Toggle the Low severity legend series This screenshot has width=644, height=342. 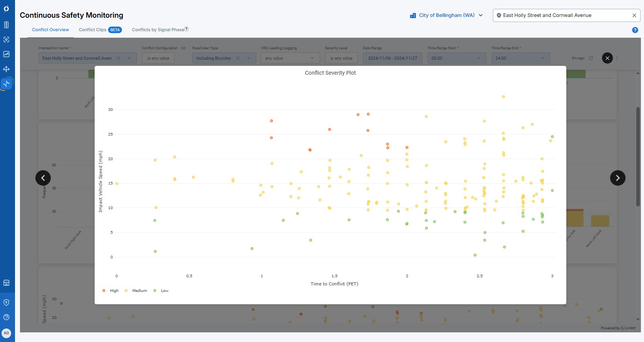[161, 291]
